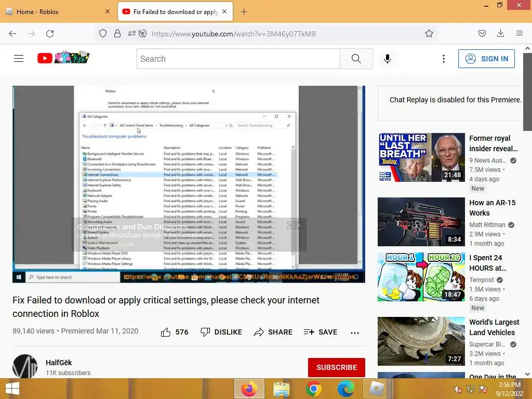The image size is (532, 399).
Task: Share the video
Action: 273,332
